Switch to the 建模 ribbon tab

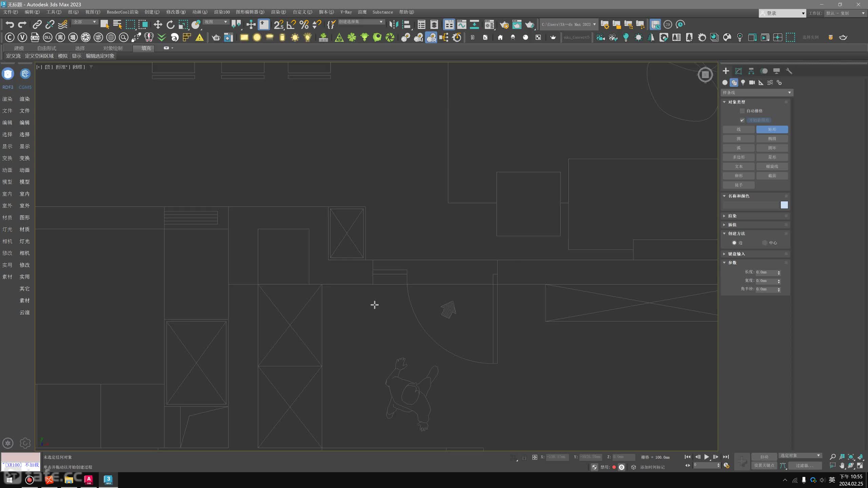[19, 48]
